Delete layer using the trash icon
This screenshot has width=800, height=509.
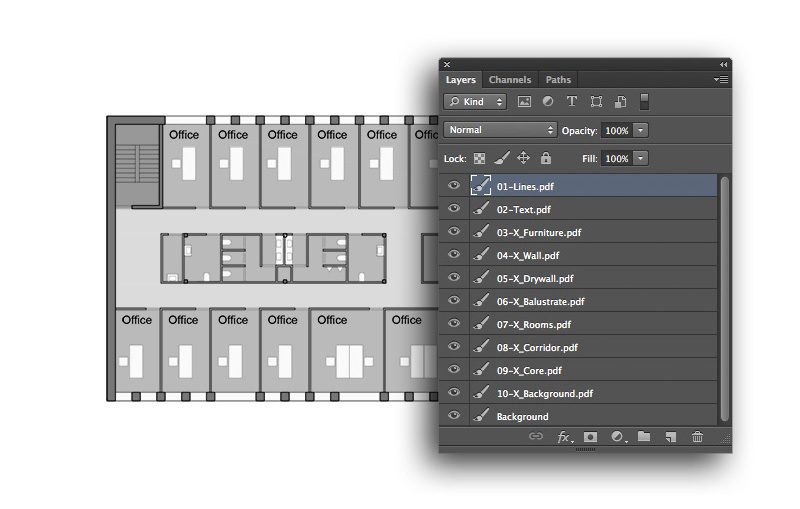click(698, 437)
